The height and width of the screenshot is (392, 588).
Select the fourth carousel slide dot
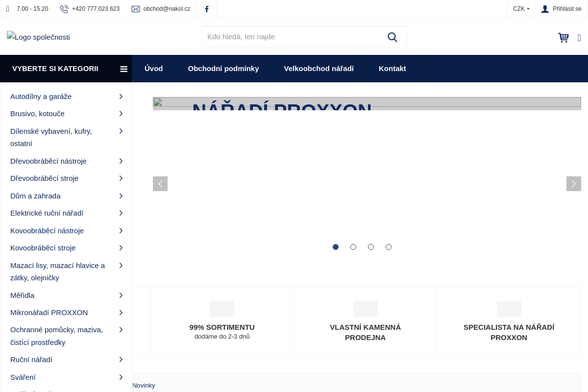[389, 247]
